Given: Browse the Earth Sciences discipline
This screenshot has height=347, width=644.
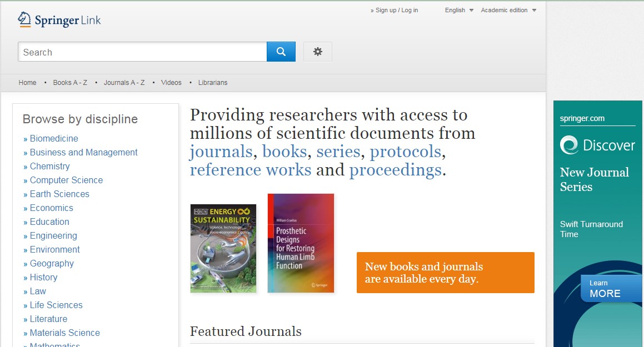Looking at the screenshot, I should click(x=59, y=194).
